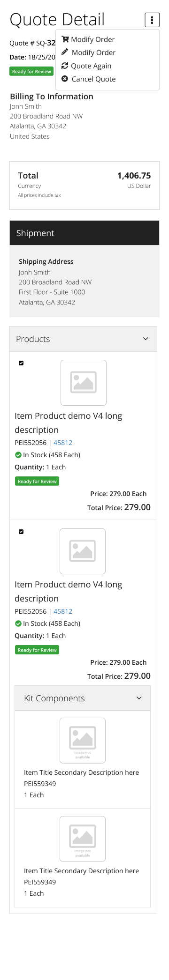Collapse the Products section chevron
Screen dimensions: 169x980
pyautogui.click(x=146, y=339)
